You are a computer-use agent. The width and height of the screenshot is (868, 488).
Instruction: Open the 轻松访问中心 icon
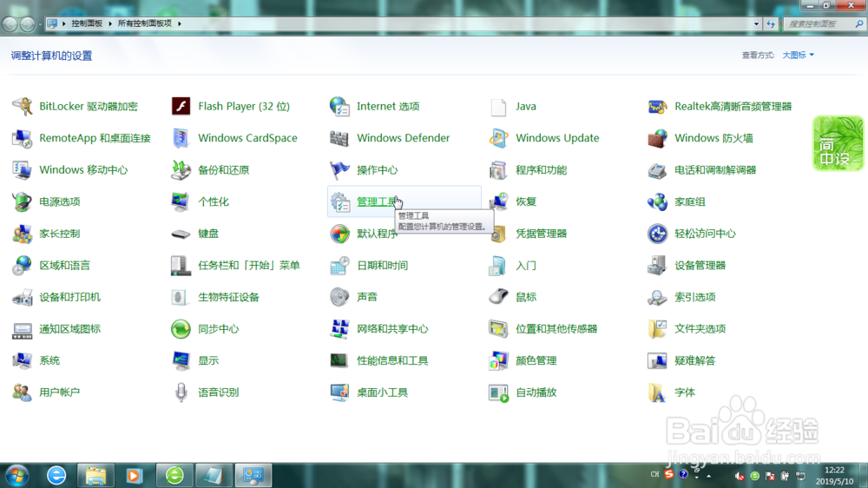coord(657,234)
